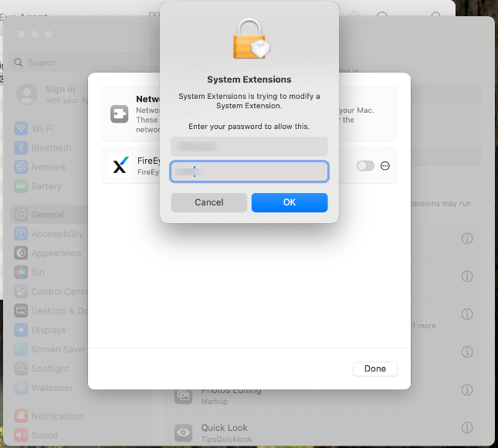Click the padlock icon in password dialog
498x448 pixels.
click(249, 39)
